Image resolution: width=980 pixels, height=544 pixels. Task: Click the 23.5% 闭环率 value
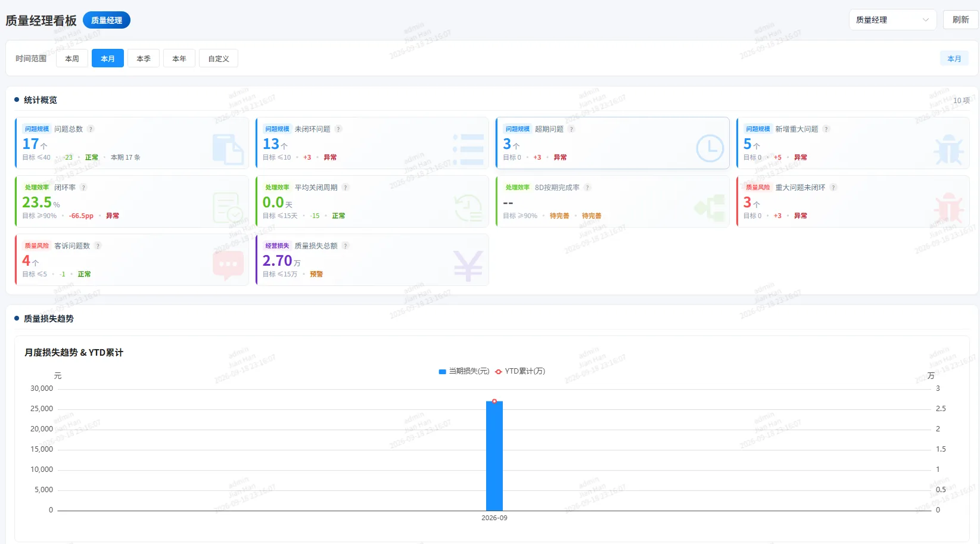click(x=41, y=203)
